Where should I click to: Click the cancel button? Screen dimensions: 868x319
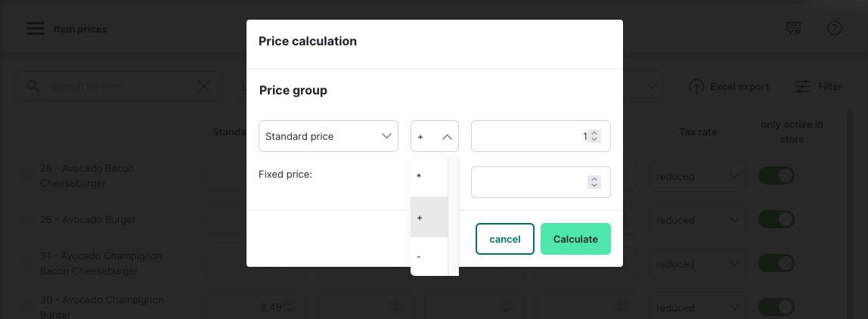[x=504, y=239]
